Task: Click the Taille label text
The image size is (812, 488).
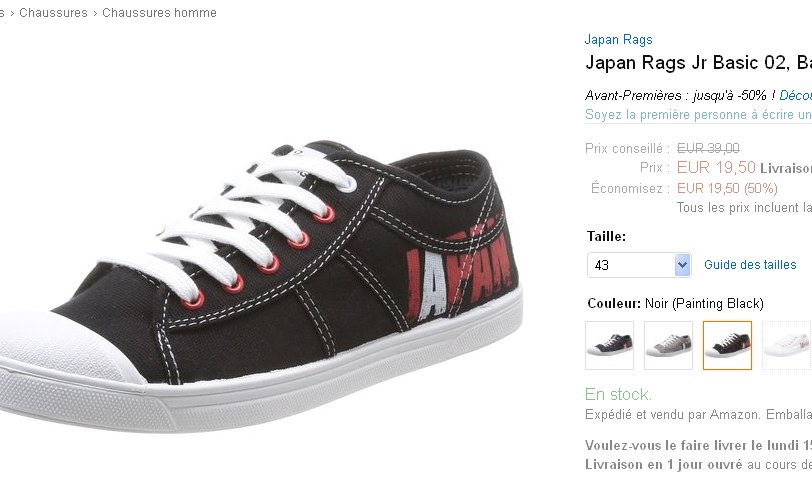Action: point(606,237)
